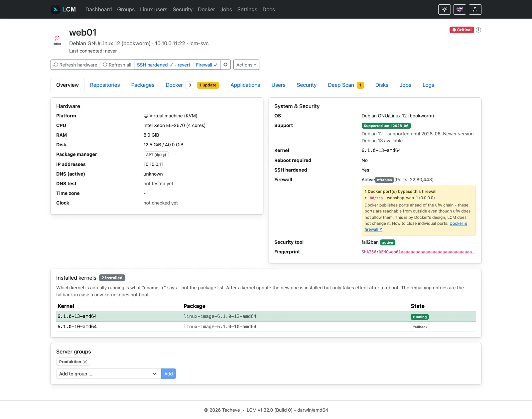Click the IP address 10.10.0.11 value
The image size is (532, 419).
point(154,164)
